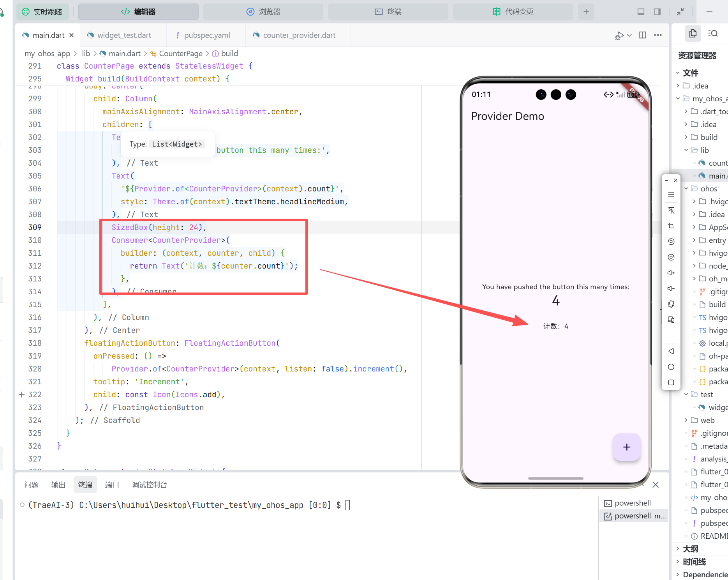This screenshot has height=580, width=728.
Task: Open the 端口 ports panel tab
Action: (112, 485)
